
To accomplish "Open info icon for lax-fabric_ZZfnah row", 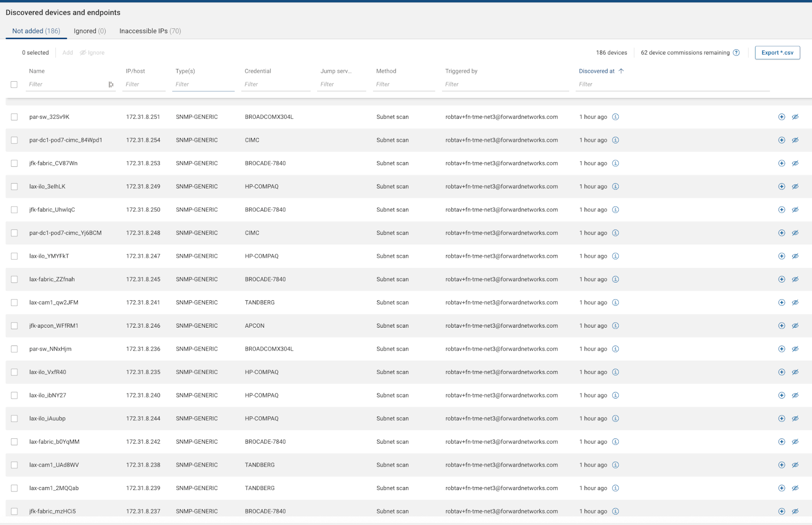I will coord(616,279).
